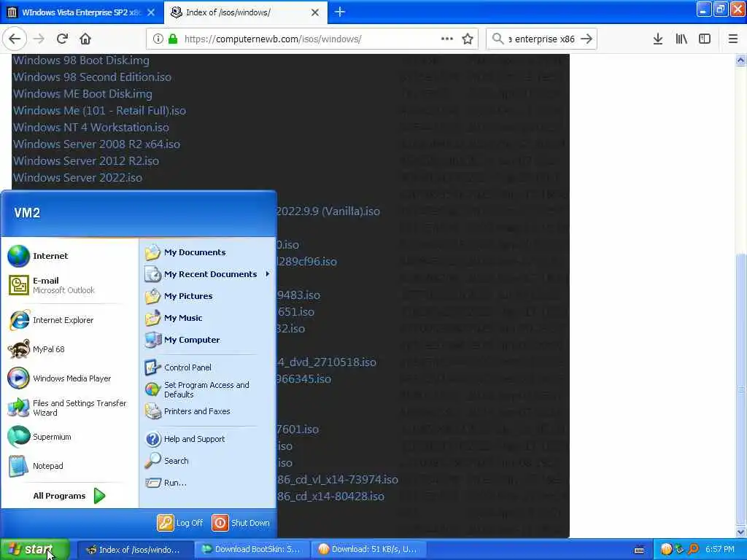Open E-mail Microsoft Outlook entry
Screen dimensions: 747x560
tap(69, 285)
